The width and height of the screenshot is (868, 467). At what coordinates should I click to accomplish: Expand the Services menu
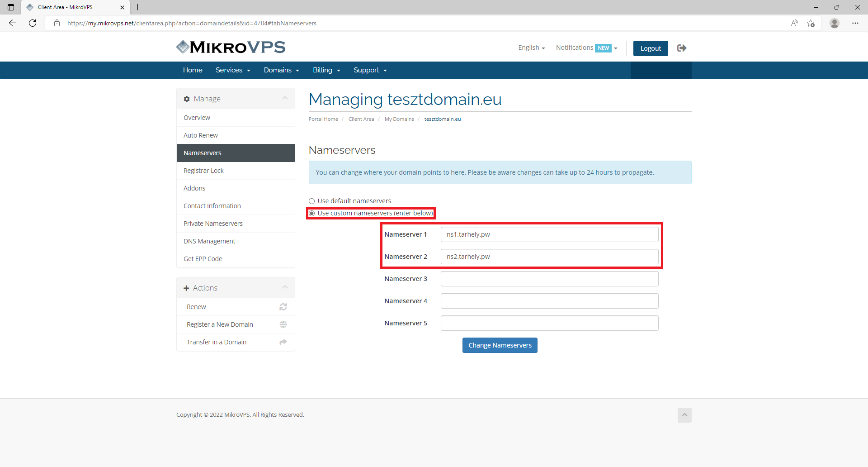(233, 70)
